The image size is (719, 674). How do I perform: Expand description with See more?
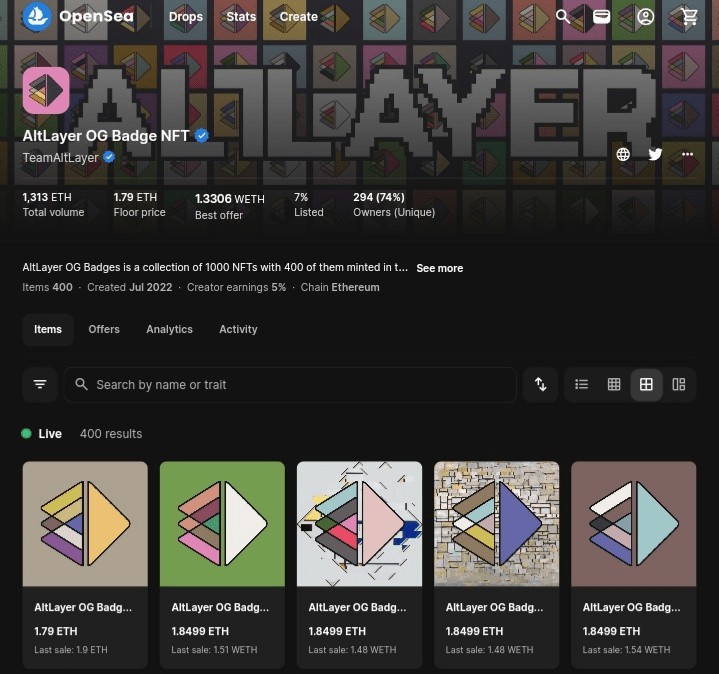coord(439,268)
